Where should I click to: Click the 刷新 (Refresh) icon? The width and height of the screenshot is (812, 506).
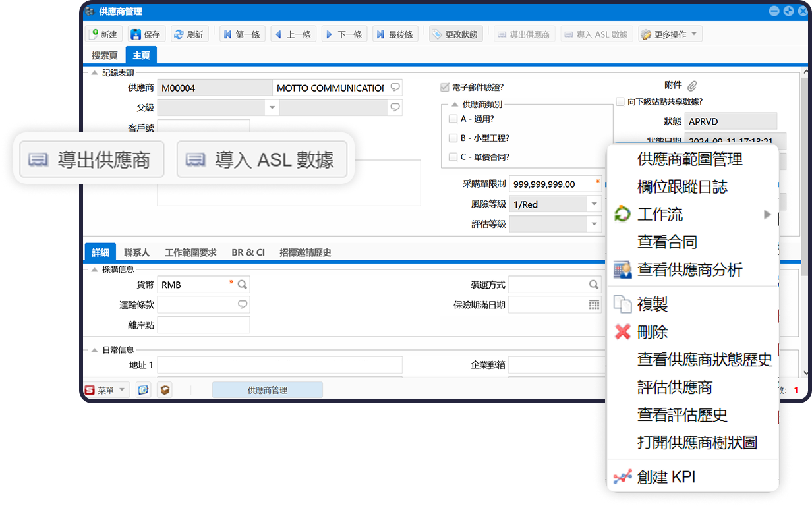pos(178,34)
